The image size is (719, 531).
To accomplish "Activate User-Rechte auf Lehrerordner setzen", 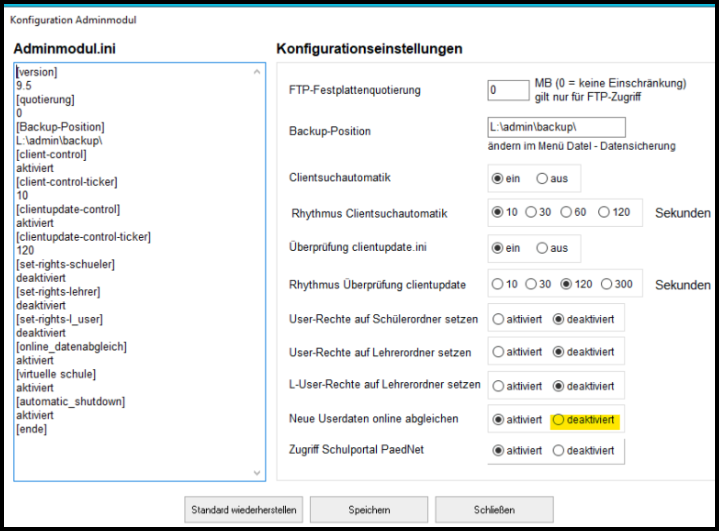I will pyautogui.click(x=498, y=352).
